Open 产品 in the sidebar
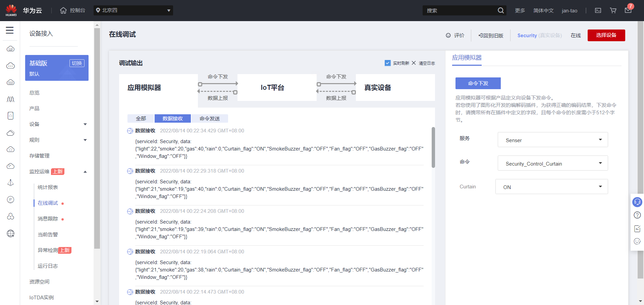 (x=34, y=109)
